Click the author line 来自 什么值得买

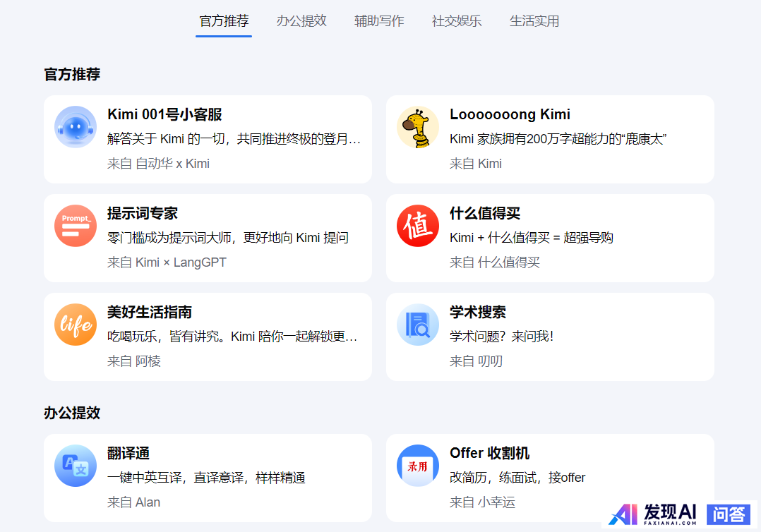(495, 262)
